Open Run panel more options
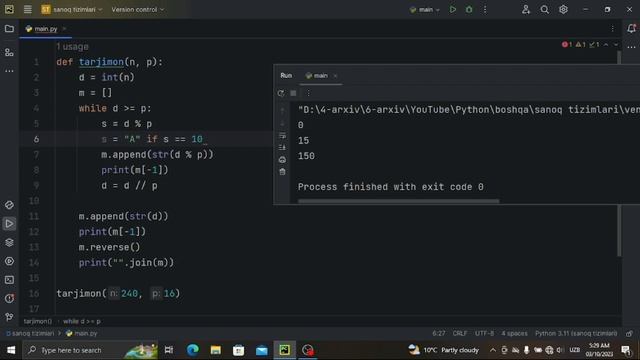Viewport: 640px width, 360px height. (x=309, y=93)
